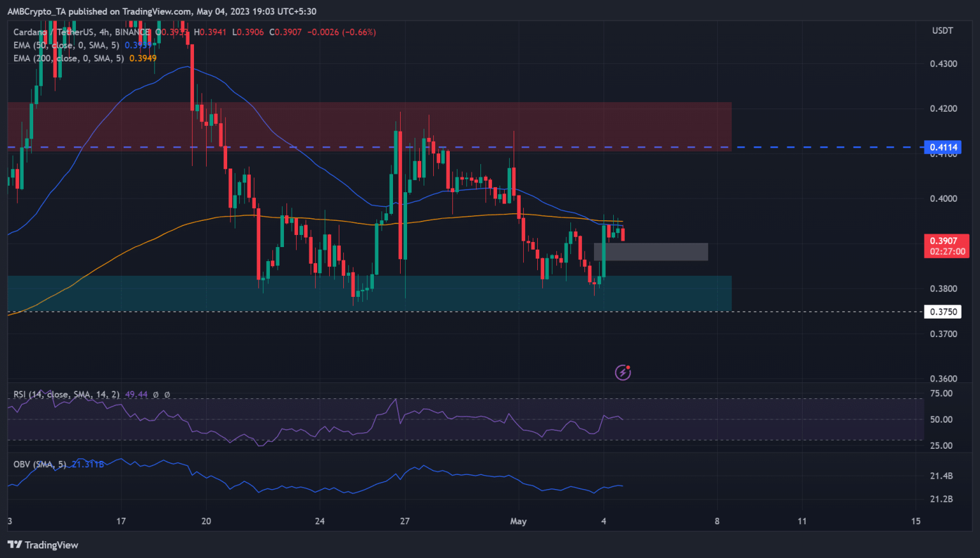Click the 0.4300 label on price scale
This screenshot has width=980, height=558.
point(943,64)
